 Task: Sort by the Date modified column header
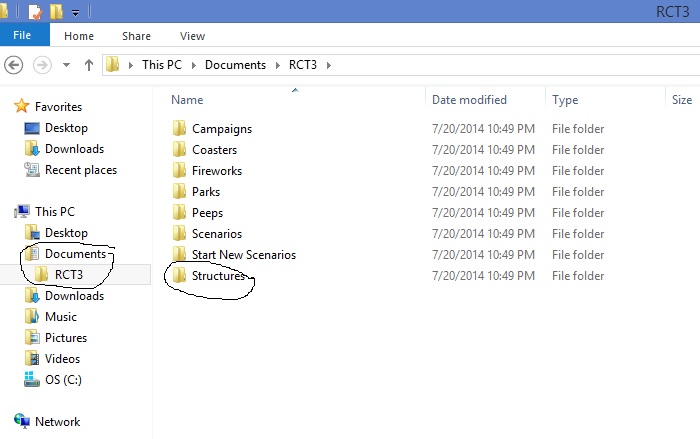pyautogui.click(x=469, y=100)
